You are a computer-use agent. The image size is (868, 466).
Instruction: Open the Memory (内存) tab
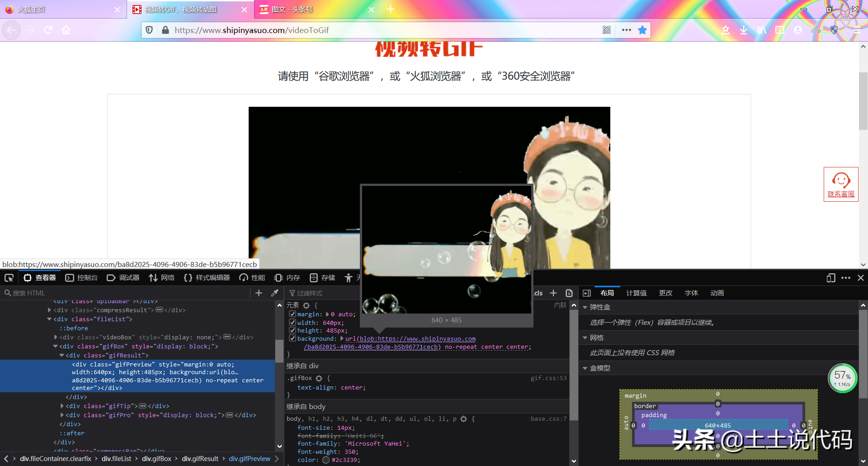287,278
